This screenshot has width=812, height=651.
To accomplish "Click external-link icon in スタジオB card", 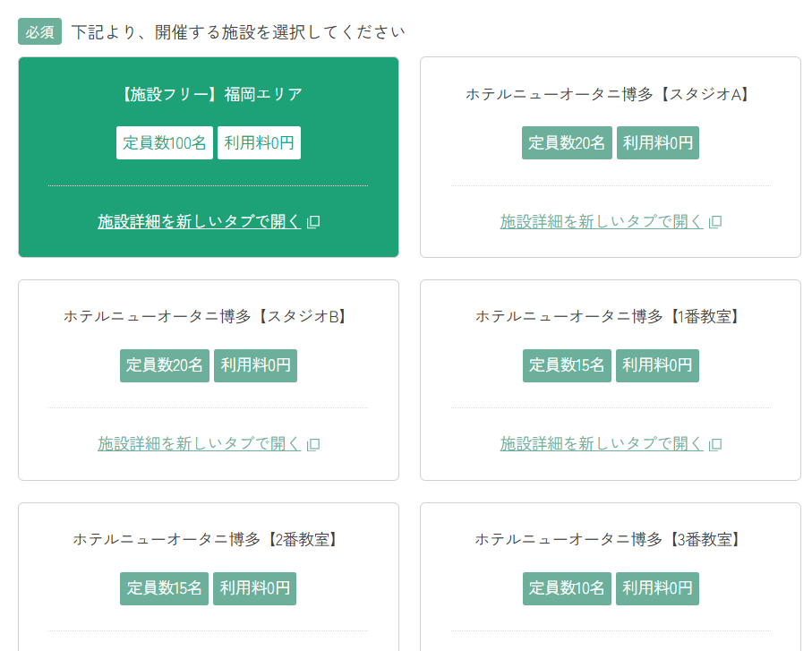I will point(313,444).
